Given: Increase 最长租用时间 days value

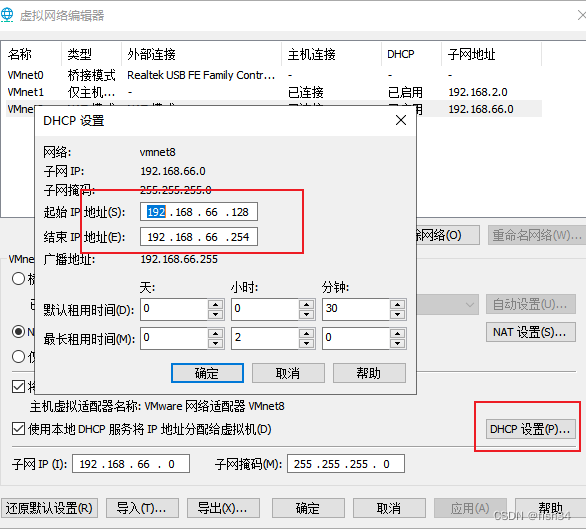Looking at the screenshot, I should (x=216, y=333).
